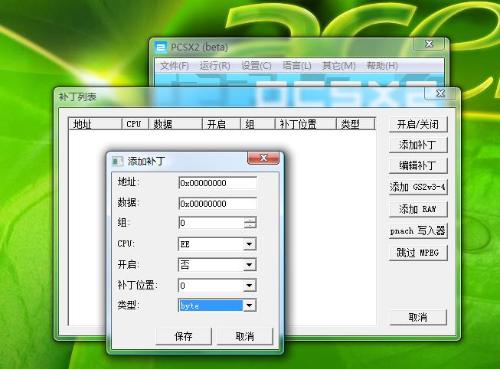Screen dimensions: 500x369
Task: Click the 组 column header
Action: (x=258, y=124)
